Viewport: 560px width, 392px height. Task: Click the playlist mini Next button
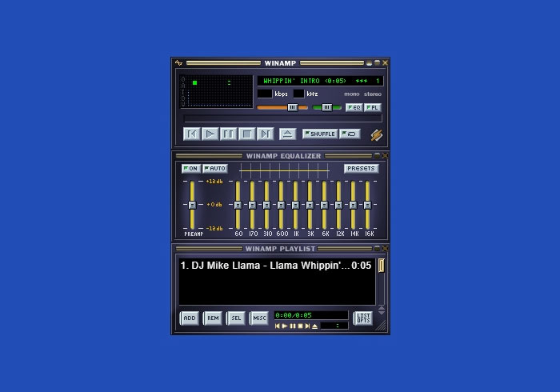tap(307, 326)
